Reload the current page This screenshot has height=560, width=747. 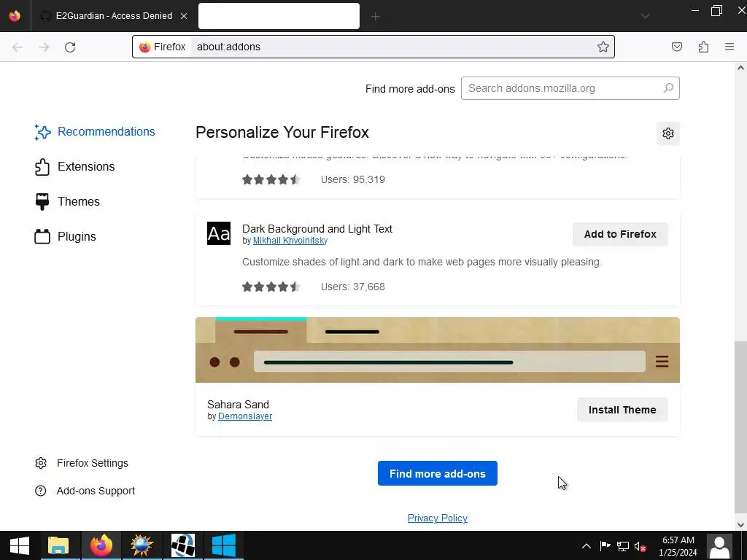click(x=70, y=47)
